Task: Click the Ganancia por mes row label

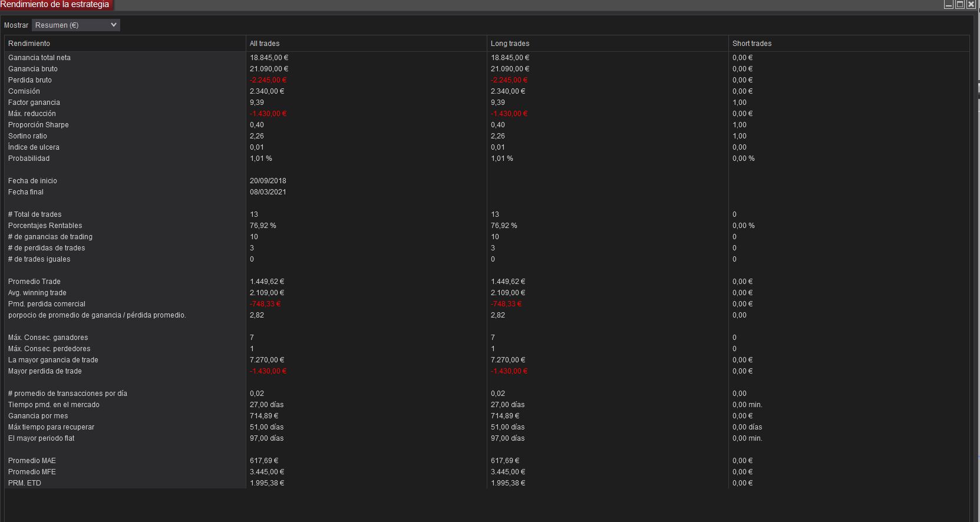Action: pyautogui.click(x=38, y=416)
